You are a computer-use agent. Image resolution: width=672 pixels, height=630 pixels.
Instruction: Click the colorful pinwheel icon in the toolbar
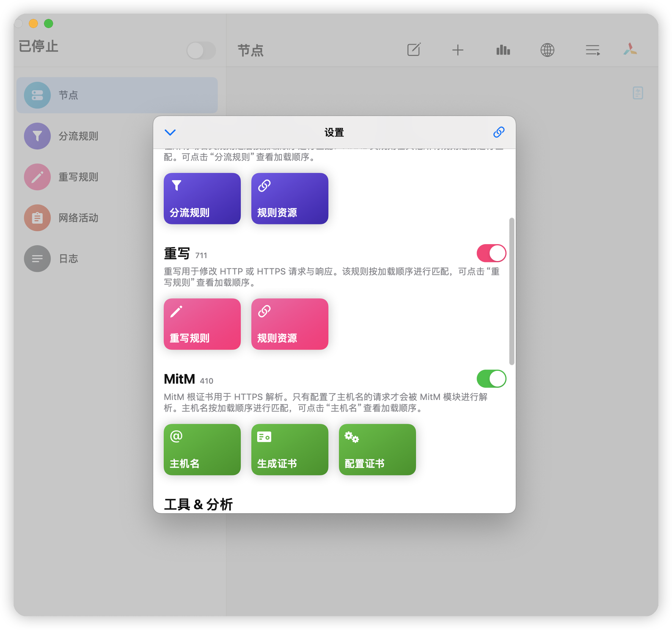click(x=630, y=49)
